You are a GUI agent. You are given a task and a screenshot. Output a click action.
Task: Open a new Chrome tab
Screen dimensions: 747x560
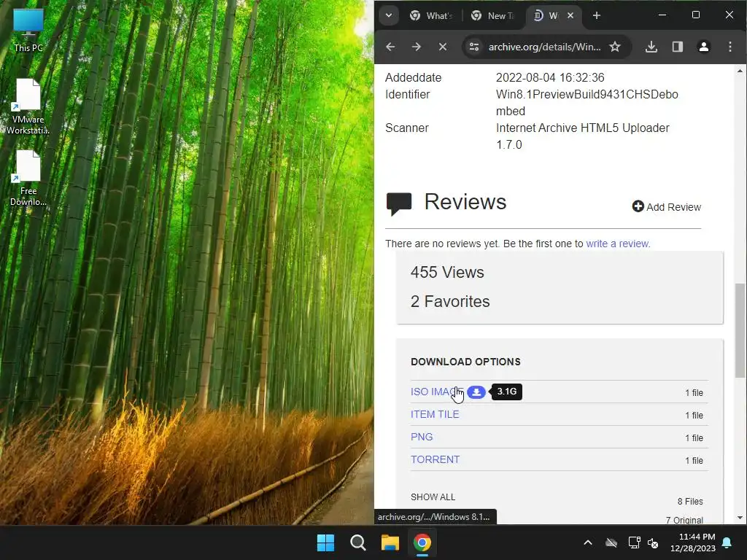(x=597, y=15)
